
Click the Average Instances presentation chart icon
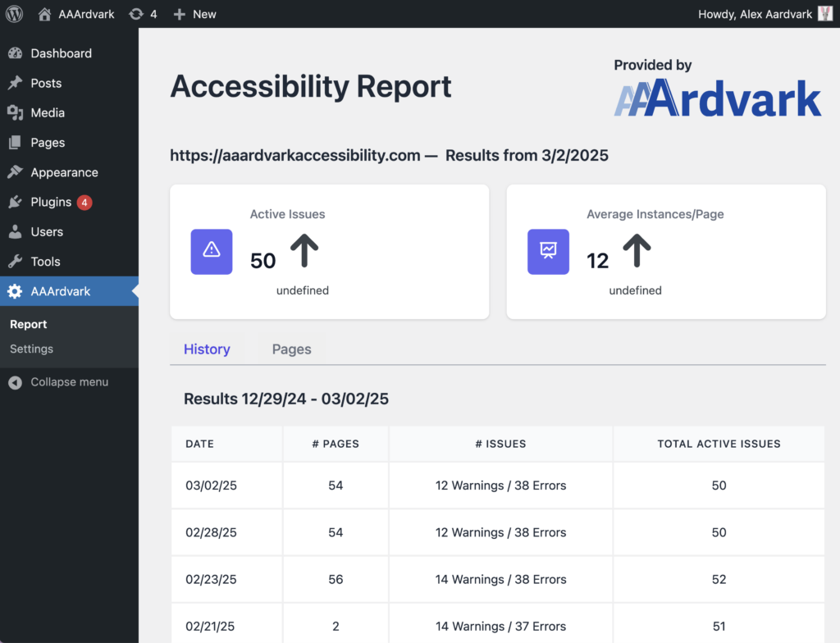point(548,252)
